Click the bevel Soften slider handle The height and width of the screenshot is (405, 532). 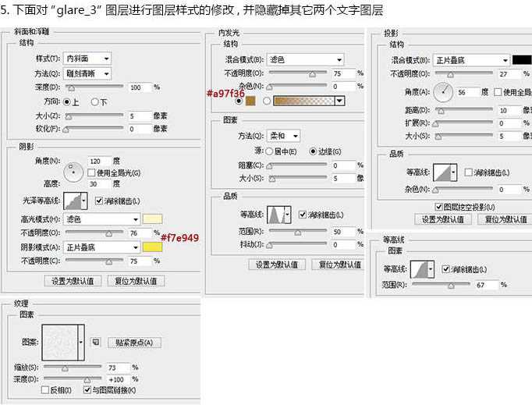pos(66,130)
